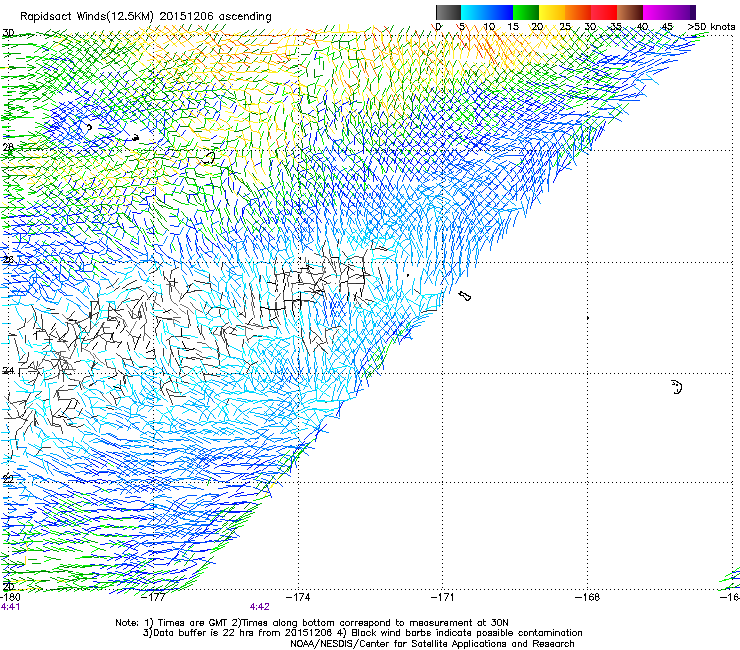Click the Rapidsact Winds chart title
The image size is (740, 650).
[146, 17]
